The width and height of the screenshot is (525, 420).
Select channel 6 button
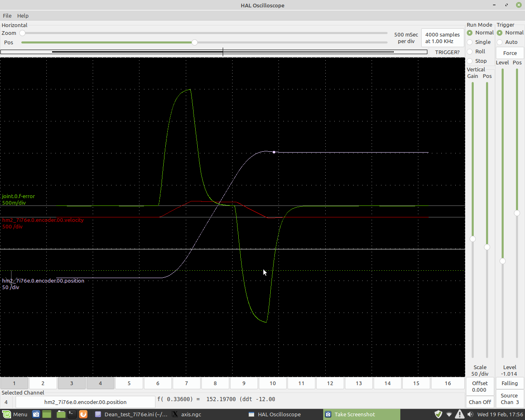tap(158, 383)
